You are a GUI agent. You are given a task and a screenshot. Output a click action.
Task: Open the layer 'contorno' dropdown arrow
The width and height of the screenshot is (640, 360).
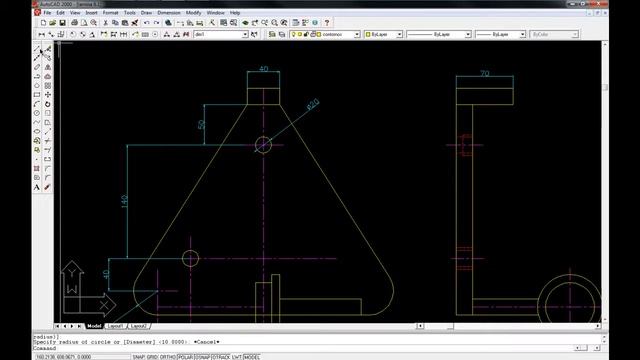[357, 35]
